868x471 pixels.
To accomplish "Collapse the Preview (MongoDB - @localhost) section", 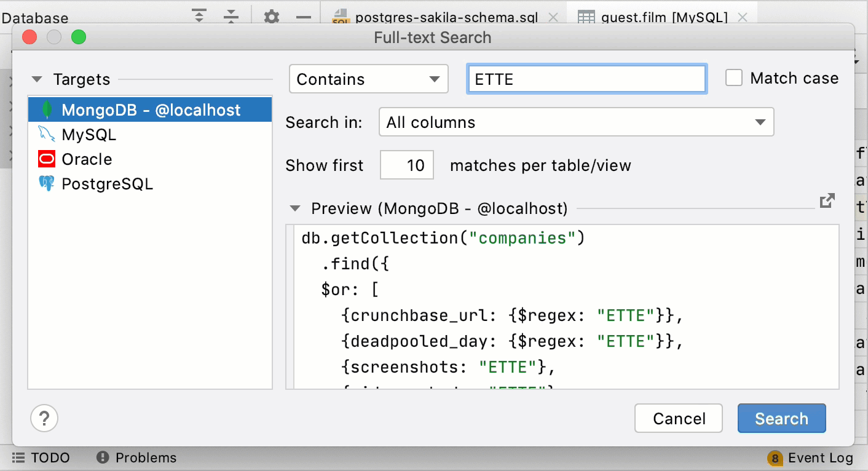I will pyautogui.click(x=294, y=208).
